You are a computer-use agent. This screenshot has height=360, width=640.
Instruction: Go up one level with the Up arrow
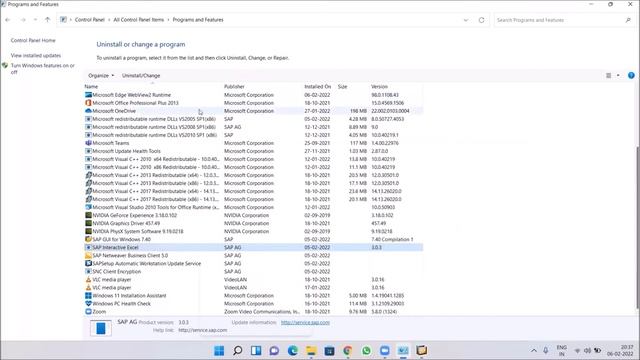(x=47, y=20)
